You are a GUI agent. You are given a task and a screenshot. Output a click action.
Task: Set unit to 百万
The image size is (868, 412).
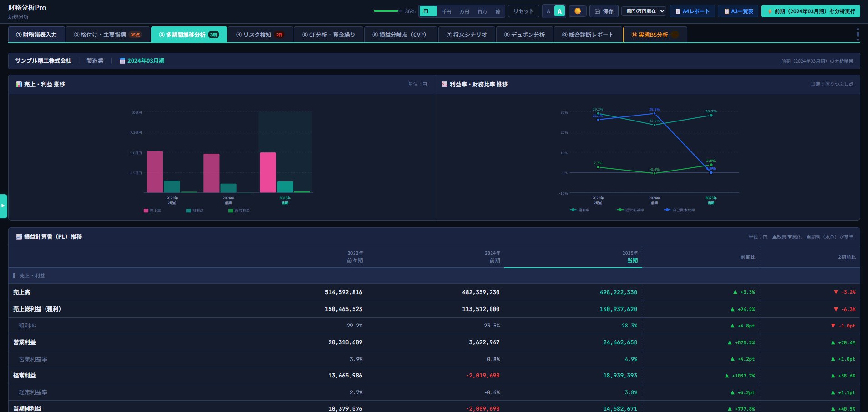(x=482, y=11)
